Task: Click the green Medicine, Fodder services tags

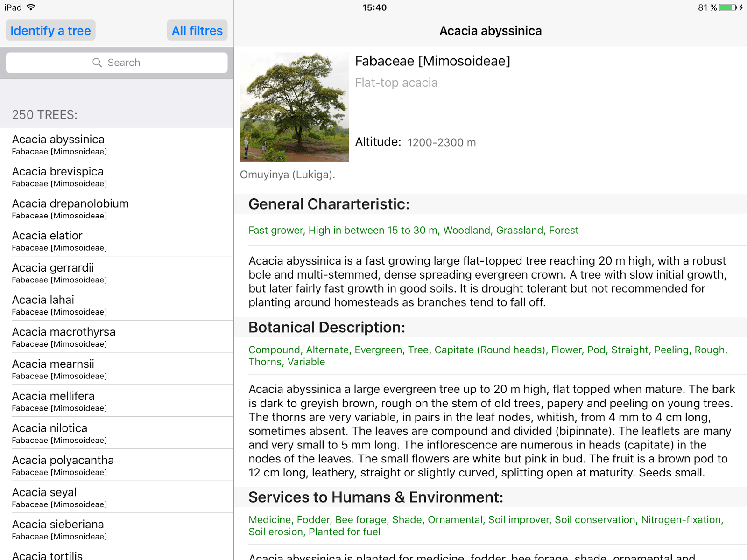Action: pos(486,526)
